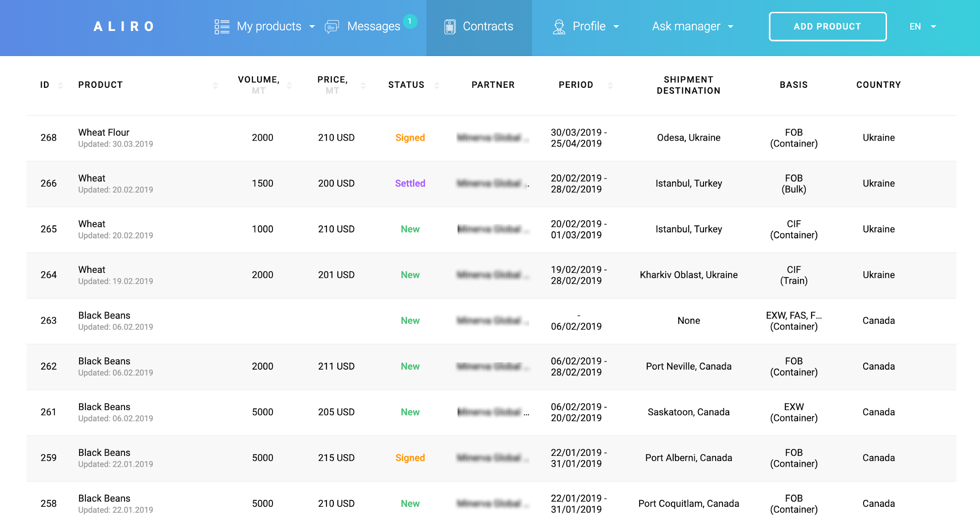
Task: Click New status in row 265
Action: (410, 229)
